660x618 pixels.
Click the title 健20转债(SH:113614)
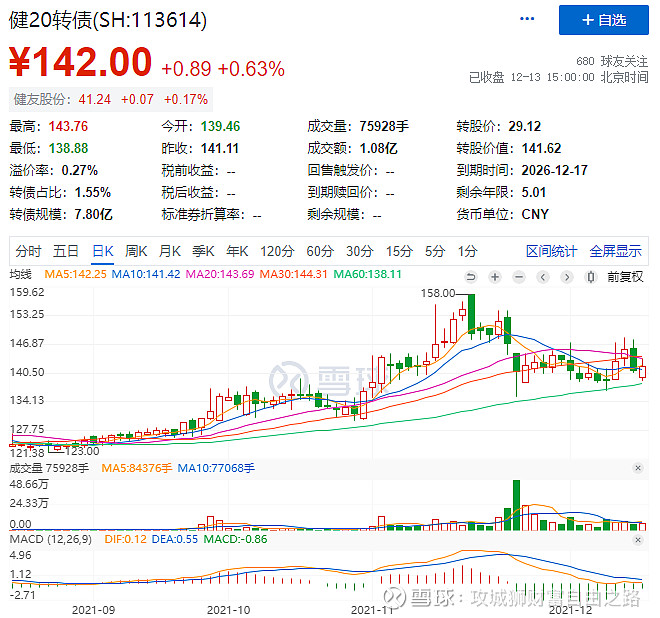108,20
